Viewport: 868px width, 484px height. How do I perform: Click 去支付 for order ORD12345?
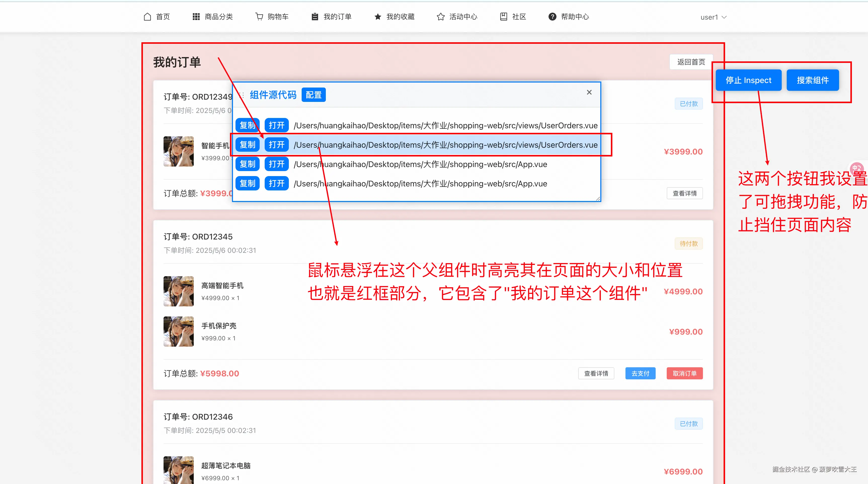coord(640,374)
